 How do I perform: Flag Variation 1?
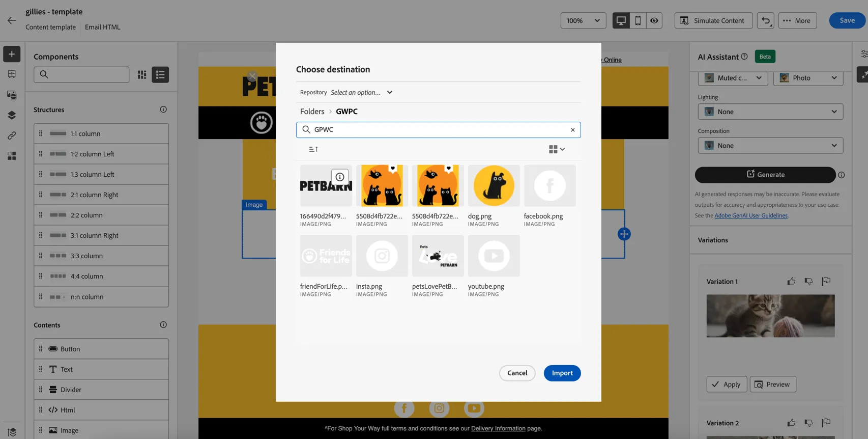[x=826, y=281]
